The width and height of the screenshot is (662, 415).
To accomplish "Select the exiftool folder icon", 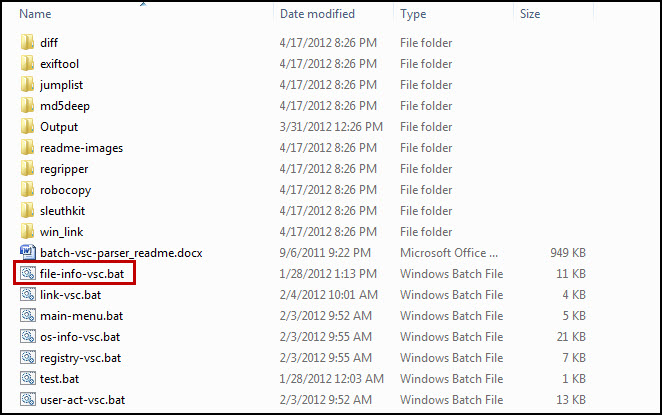I will [x=27, y=64].
